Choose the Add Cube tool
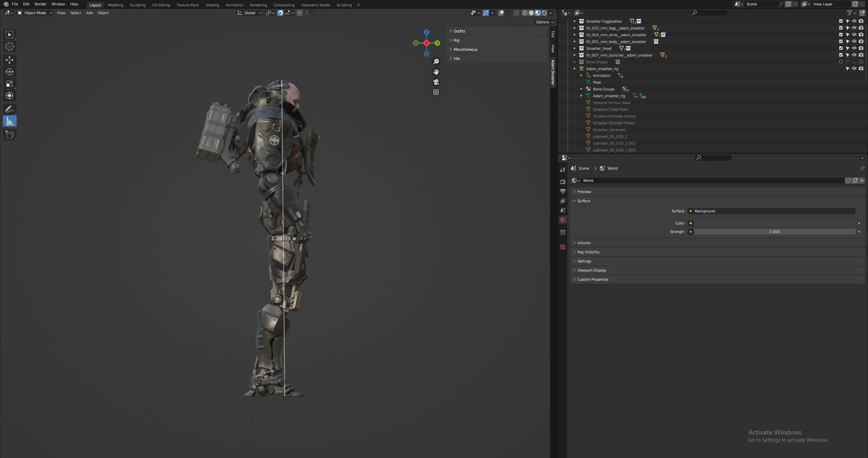Screen dimensions: 868x458 tap(9, 135)
